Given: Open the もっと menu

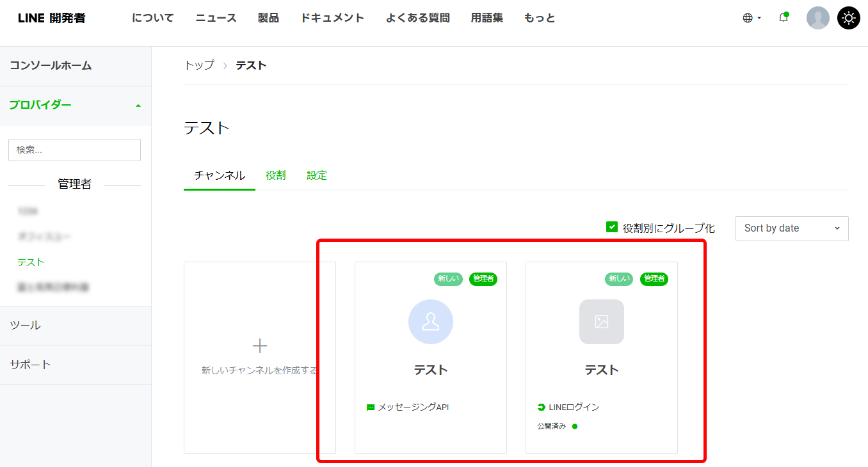Looking at the screenshot, I should coord(540,18).
